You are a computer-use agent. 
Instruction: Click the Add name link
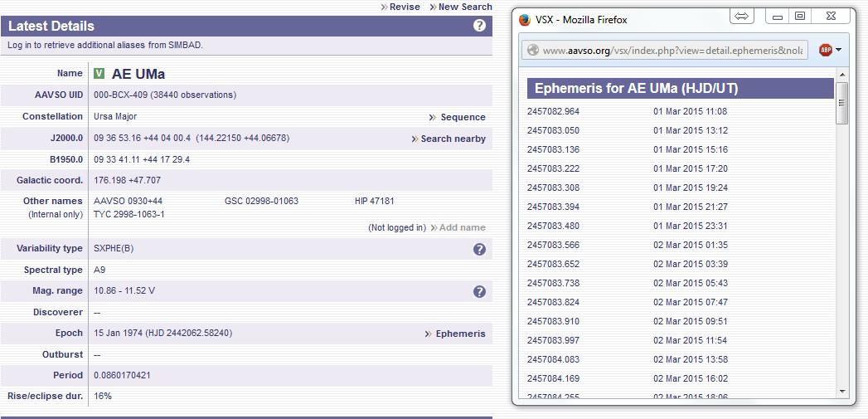pyautogui.click(x=462, y=227)
